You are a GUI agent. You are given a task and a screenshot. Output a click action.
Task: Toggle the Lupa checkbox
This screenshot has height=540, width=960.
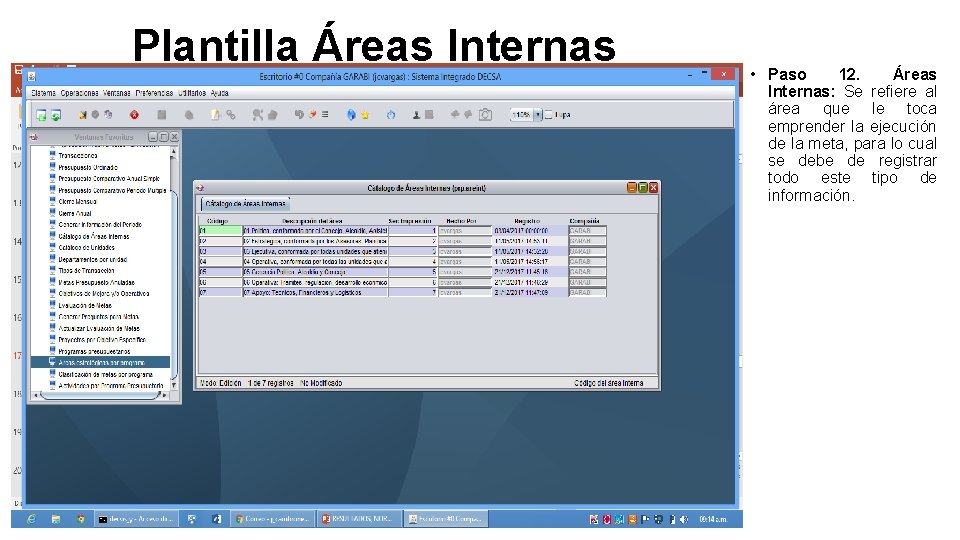click(x=549, y=114)
